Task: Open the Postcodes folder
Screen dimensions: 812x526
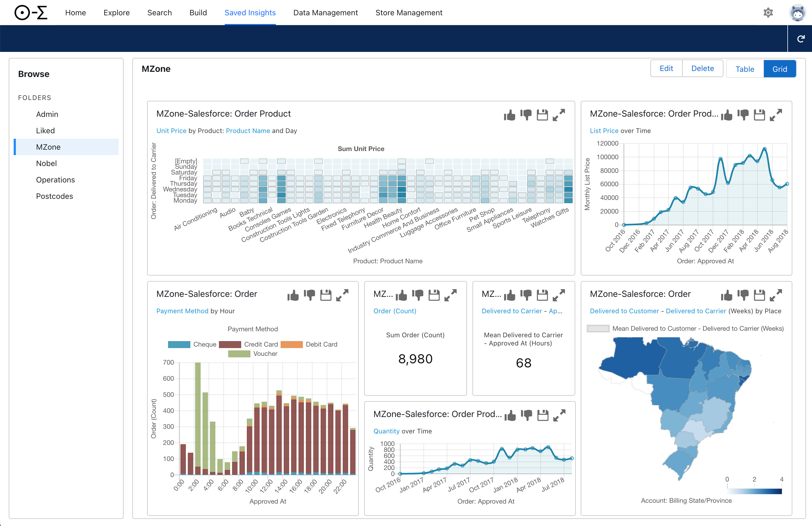Action: [x=55, y=196]
